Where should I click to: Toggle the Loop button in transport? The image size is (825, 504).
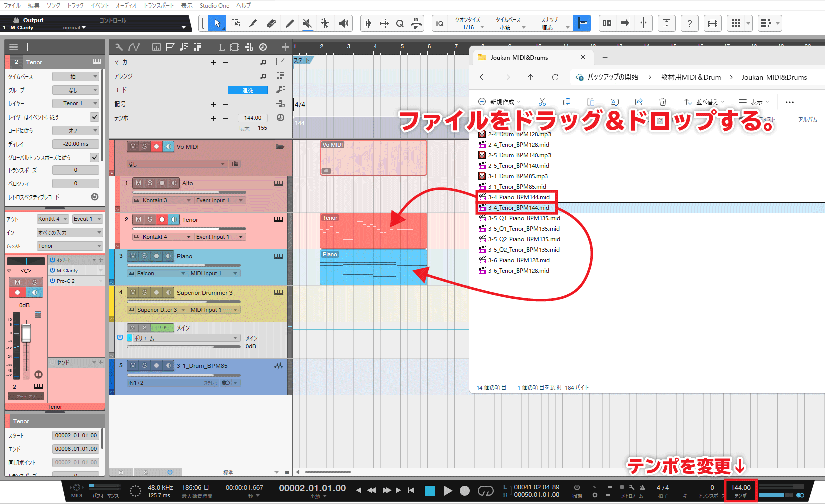click(x=485, y=491)
